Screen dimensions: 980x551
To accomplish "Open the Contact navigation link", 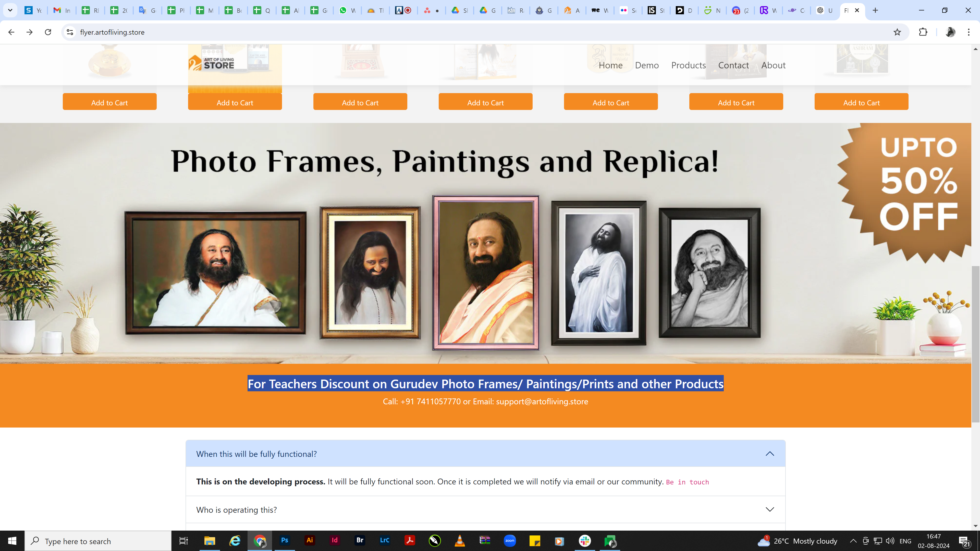I will 733,65.
